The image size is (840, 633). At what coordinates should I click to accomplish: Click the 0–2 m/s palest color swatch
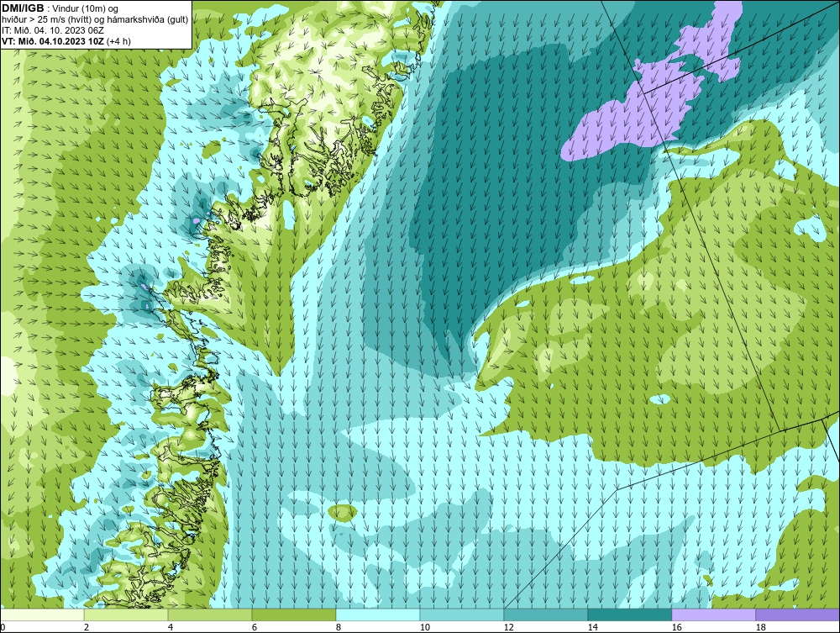click(42, 615)
